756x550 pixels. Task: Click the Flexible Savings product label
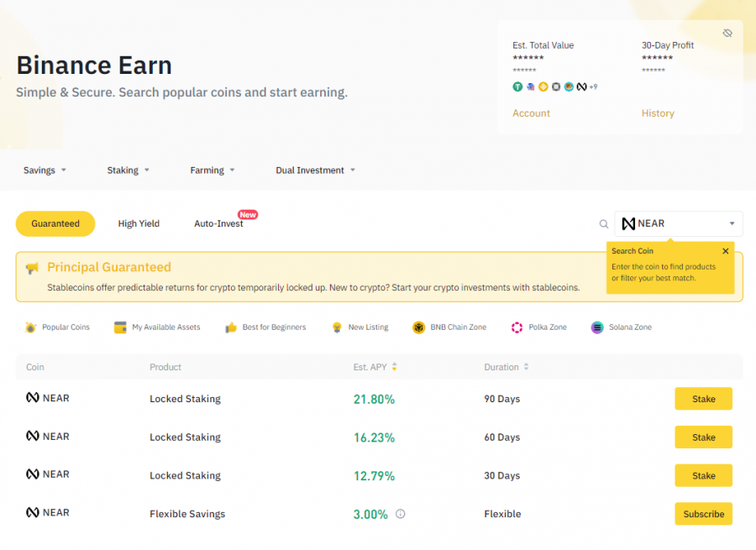187,514
